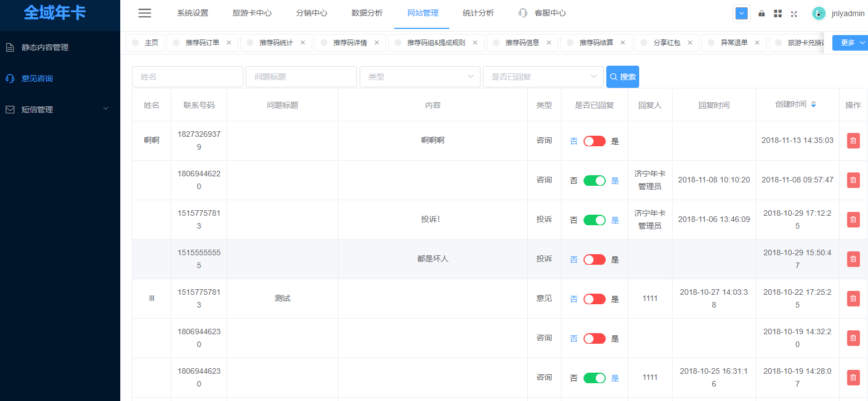Click the jnlyadmin user avatar
Image resolution: width=868 pixels, height=401 pixels.
point(819,13)
